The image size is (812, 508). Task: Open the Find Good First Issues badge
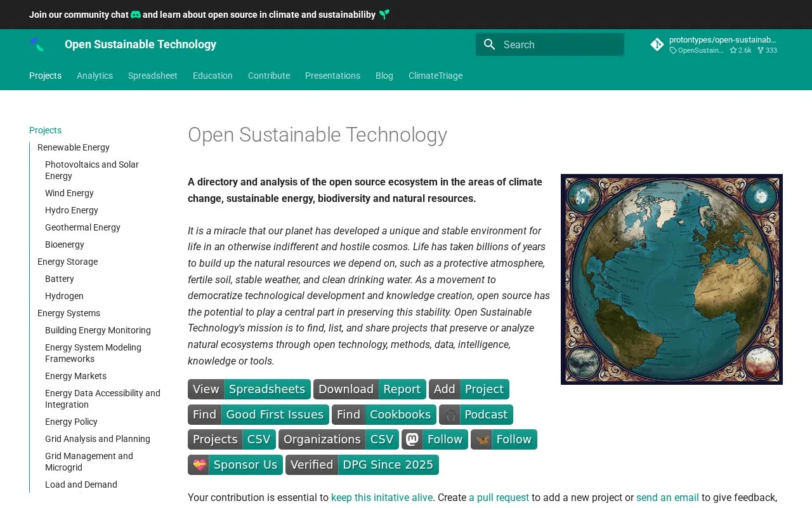[x=258, y=415]
